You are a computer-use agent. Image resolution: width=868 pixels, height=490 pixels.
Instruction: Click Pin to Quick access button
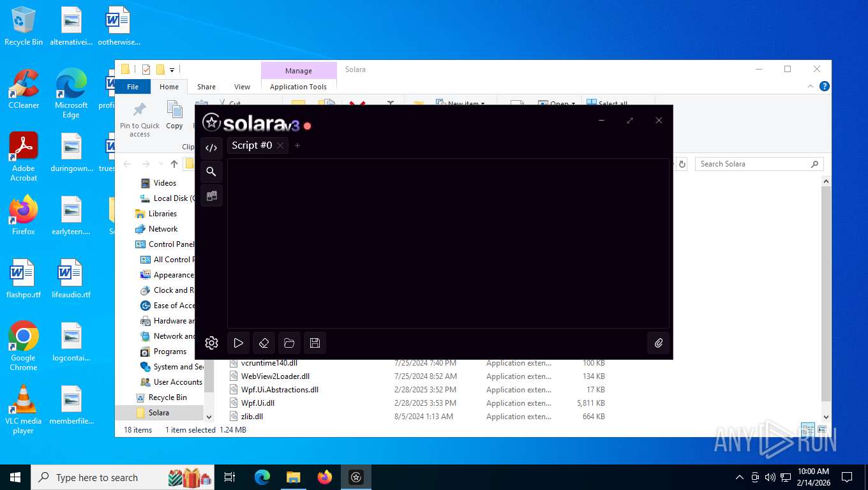(x=140, y=119)
